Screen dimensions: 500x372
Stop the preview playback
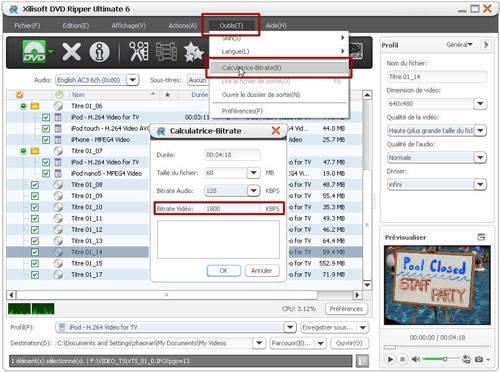pos(403,359)
